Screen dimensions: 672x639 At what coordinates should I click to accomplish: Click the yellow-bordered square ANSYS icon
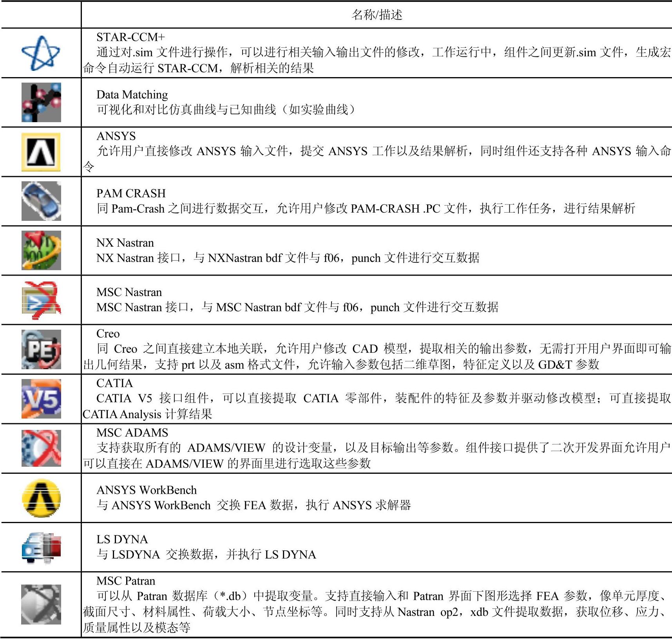coord(41,152)
